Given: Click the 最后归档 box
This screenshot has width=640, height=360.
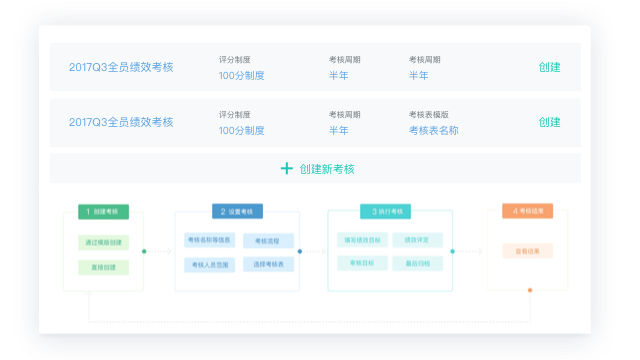Looking at the screenshot, I should [417, 263].
